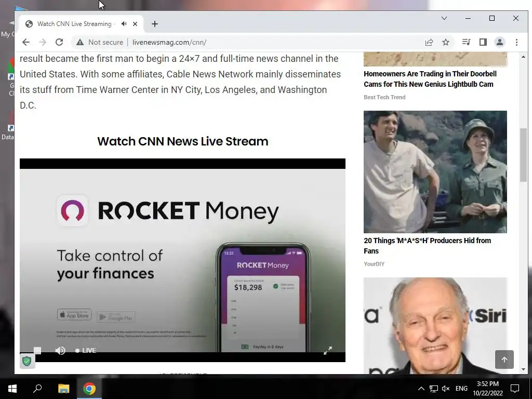Open Windows taskbar search
Screen dimensions: 532x399
[37, 389]
